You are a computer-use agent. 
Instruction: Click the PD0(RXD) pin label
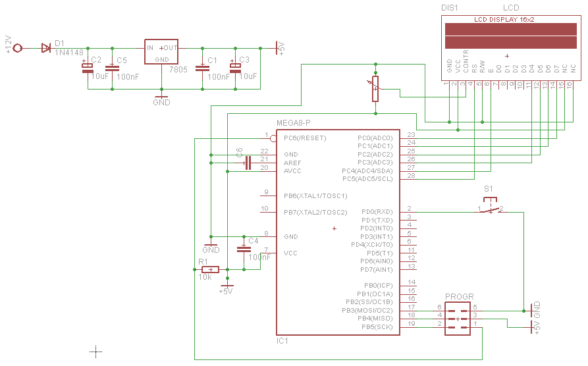pos(377,212)
